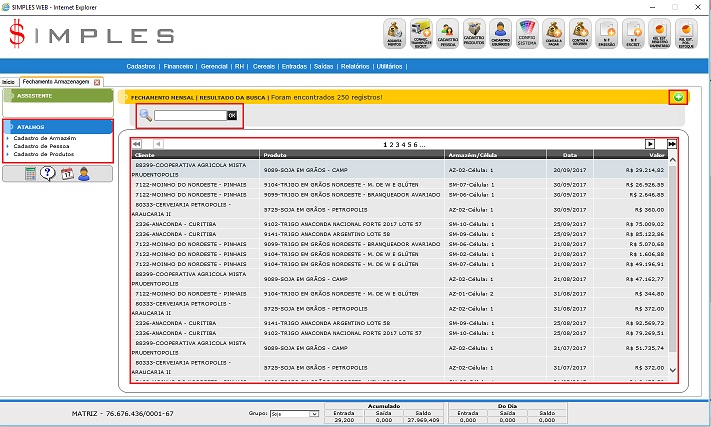The height and width of the screenshot is (427, 711).
Task: Click the Cadastro Produtos box icon
Action: click(476, 32)
